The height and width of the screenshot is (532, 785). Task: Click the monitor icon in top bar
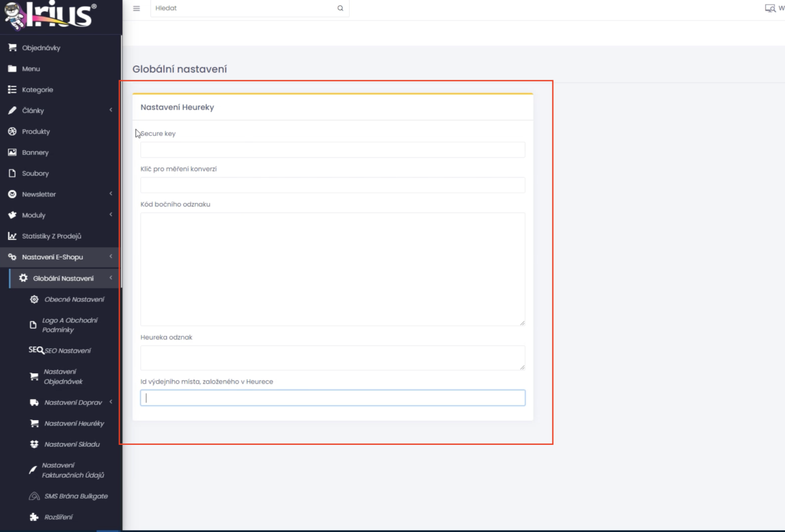point(770,8)
